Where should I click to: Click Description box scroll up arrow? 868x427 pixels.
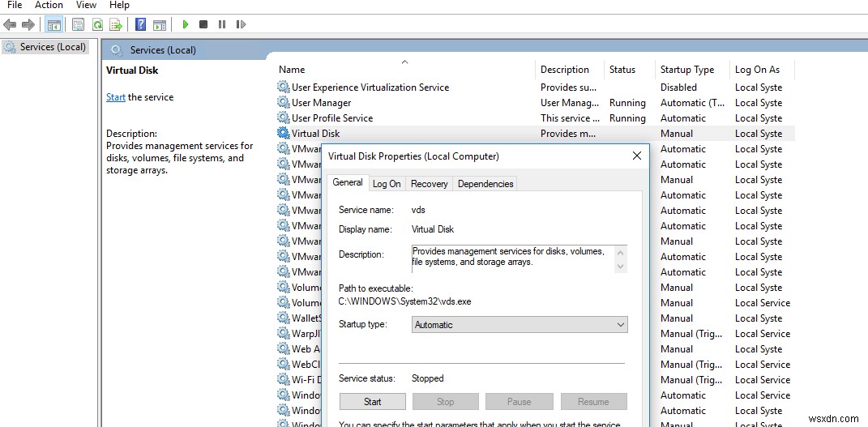pos(621,253)
